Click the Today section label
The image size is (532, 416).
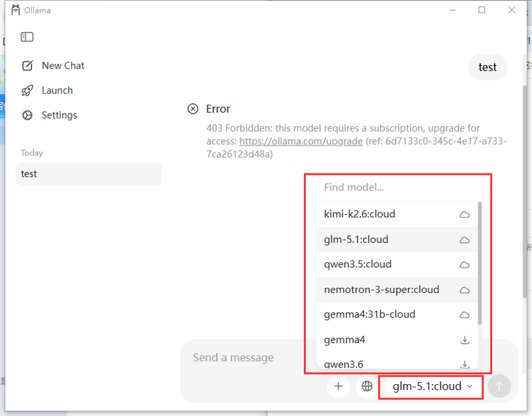point(32,153)
